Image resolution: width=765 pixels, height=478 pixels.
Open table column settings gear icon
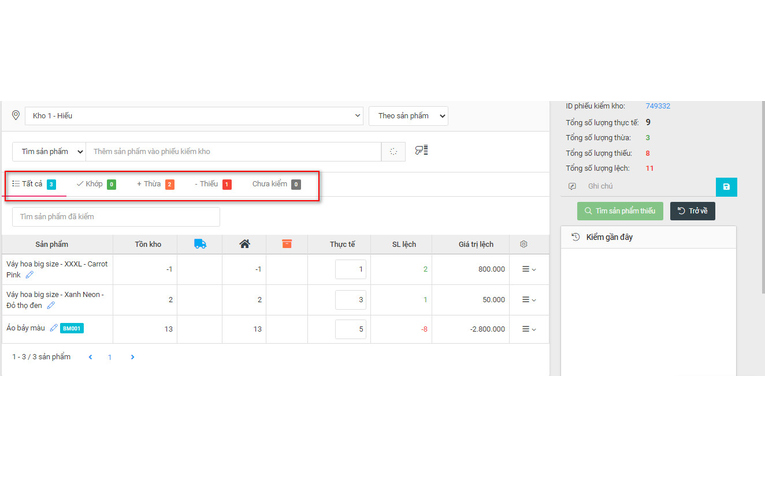[x=523, y=244]
